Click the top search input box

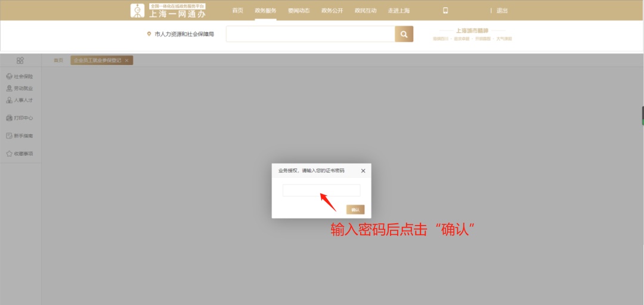[310, 34]
